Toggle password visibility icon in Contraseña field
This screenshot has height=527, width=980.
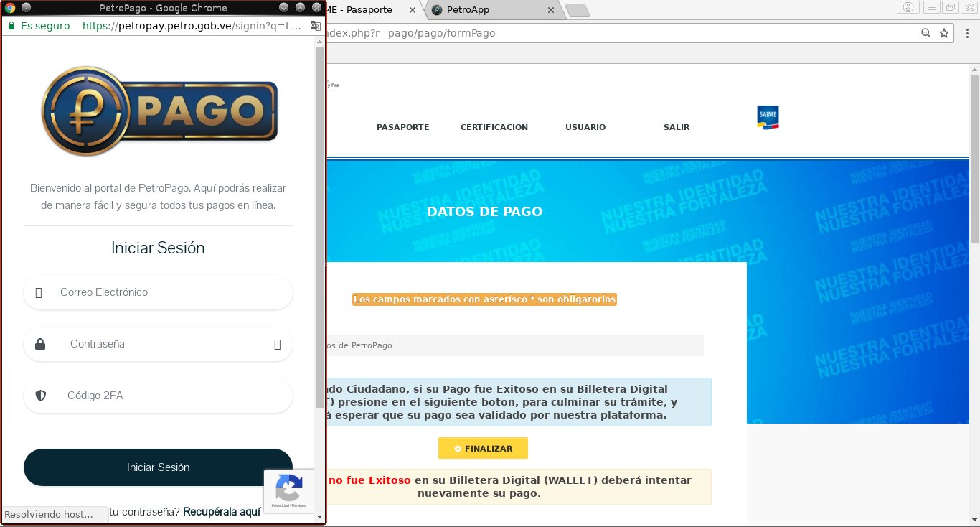[x=277, y=344]
